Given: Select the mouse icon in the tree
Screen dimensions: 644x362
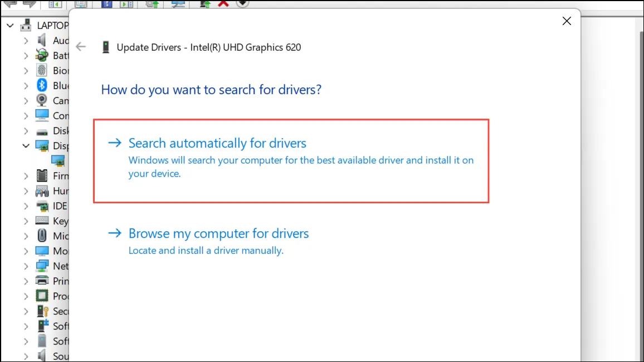Looking at the screenshot, I should 41,236.
